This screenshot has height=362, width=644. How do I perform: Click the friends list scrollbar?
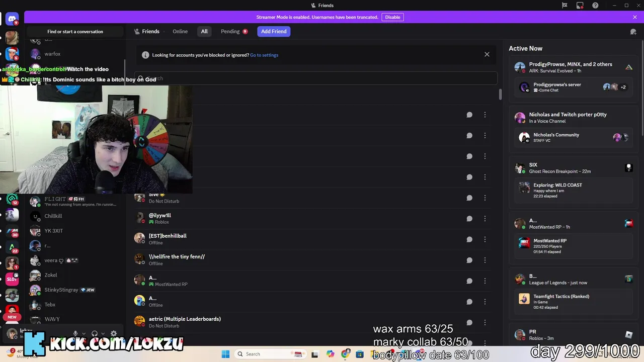500,95
